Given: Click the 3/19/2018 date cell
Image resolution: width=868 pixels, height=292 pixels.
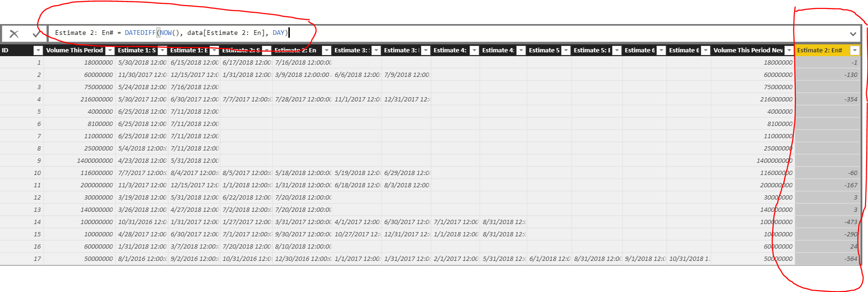Looking at the screenshot, I should click(142, 198).
